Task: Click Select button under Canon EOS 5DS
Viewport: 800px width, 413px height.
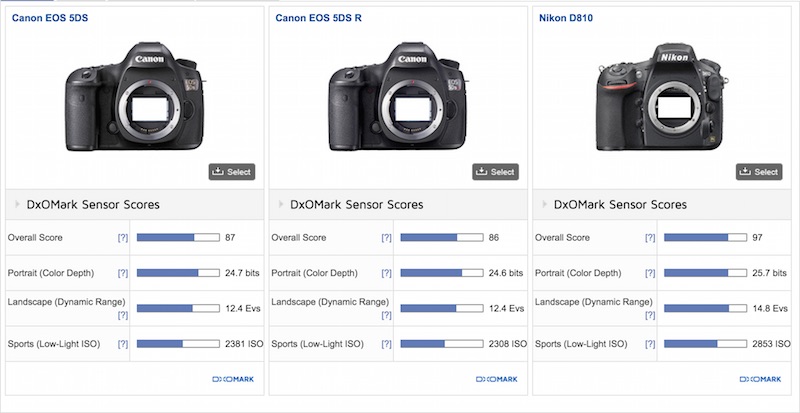Action: tap(232, 172)
